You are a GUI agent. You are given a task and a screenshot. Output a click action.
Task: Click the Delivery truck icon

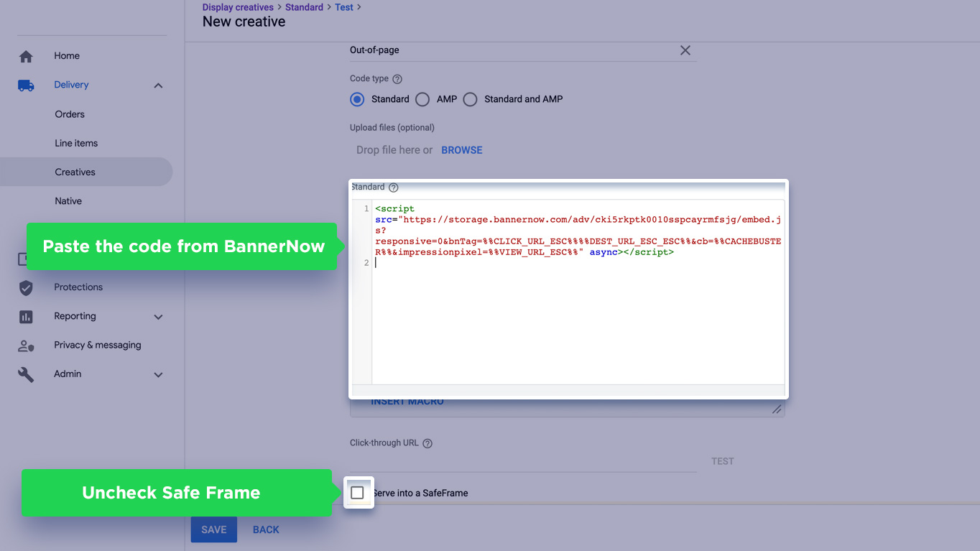(x=26, y=85)
